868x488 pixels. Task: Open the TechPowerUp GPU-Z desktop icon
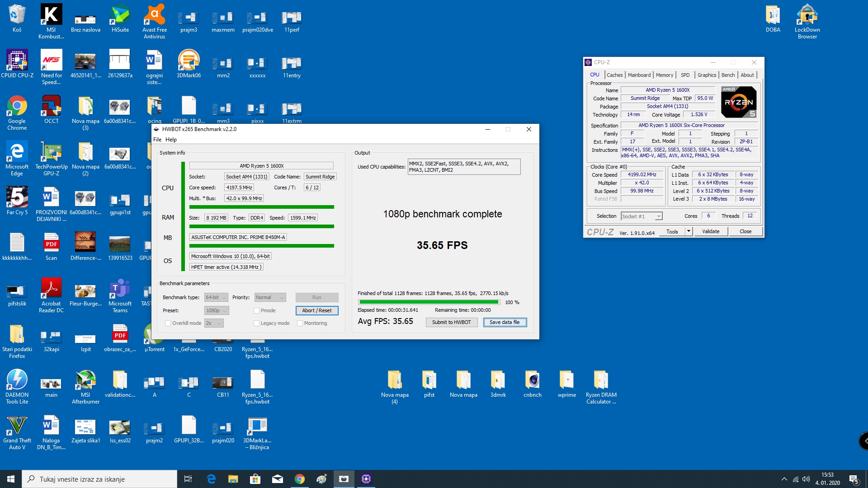51,159
